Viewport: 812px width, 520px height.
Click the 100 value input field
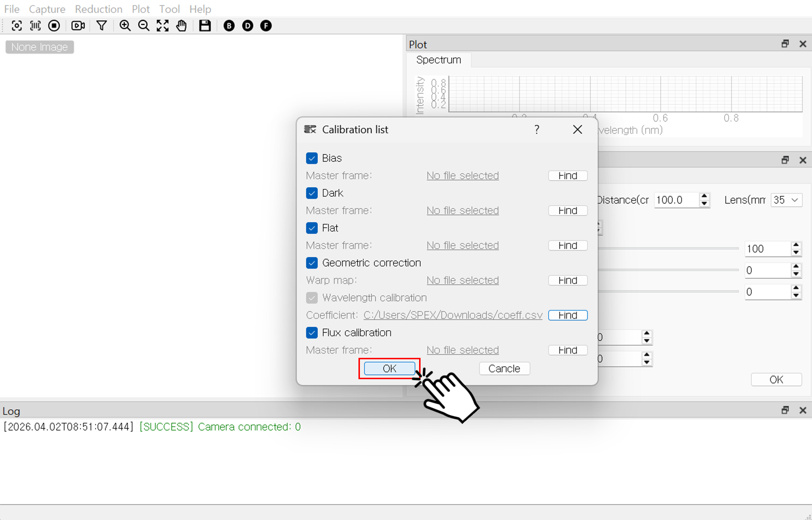[768, 249]
